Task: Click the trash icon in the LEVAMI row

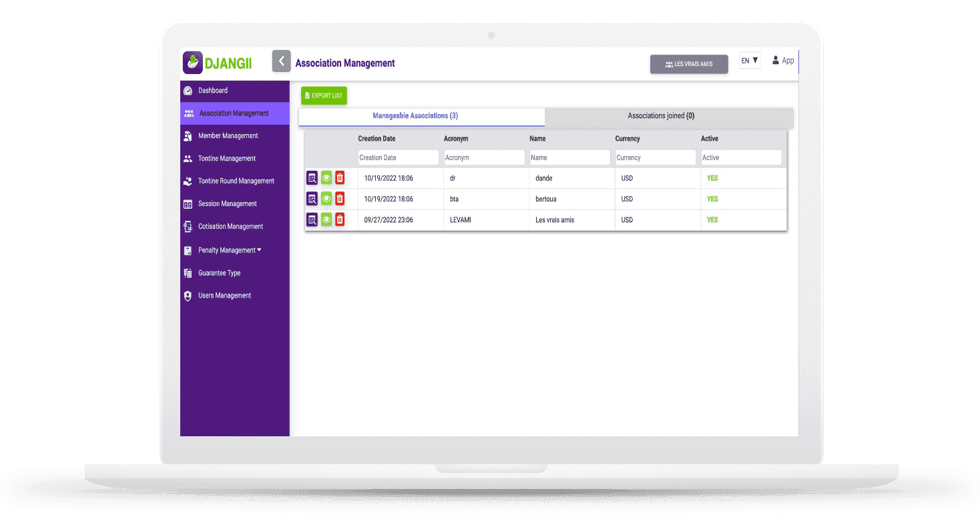Action: point(340,219)
